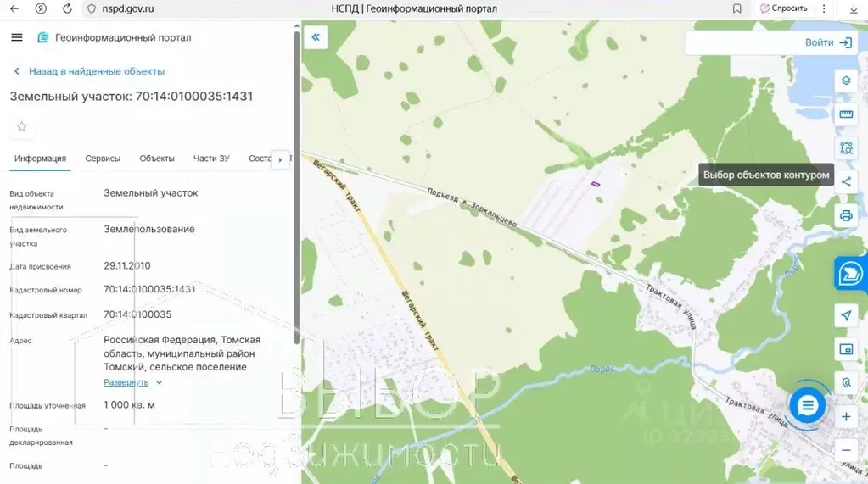Switch to the Объекты tab
The image size is (868, 484).
pos(157,159)
